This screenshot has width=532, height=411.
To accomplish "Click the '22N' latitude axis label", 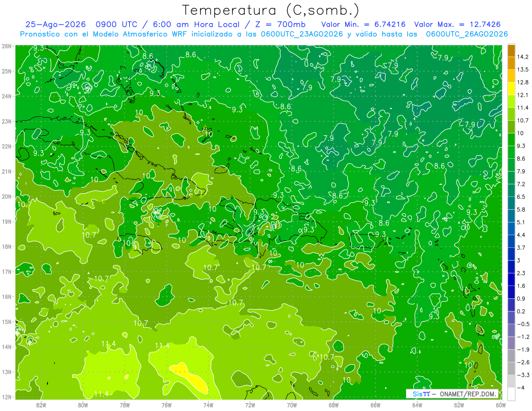I will coord(7,146).
